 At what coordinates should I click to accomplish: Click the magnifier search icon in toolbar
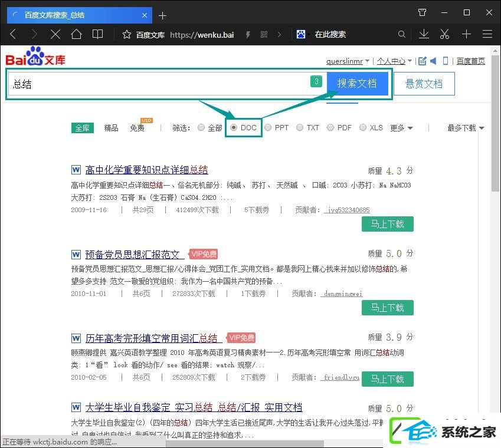tap(402, 34)
